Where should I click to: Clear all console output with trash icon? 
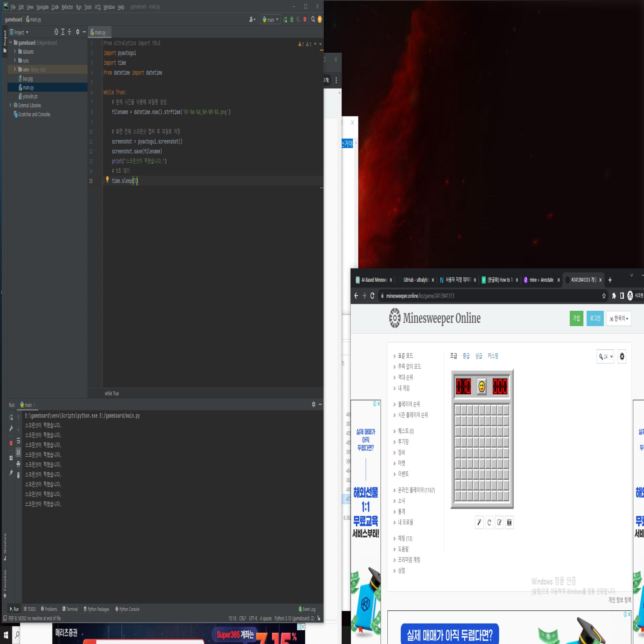(18, 475)
